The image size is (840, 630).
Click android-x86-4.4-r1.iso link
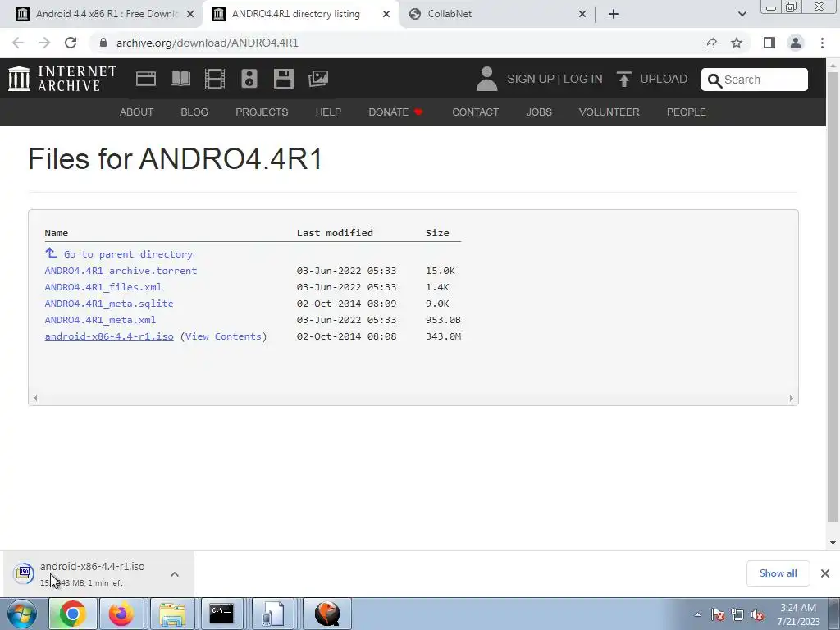(109, 336)
